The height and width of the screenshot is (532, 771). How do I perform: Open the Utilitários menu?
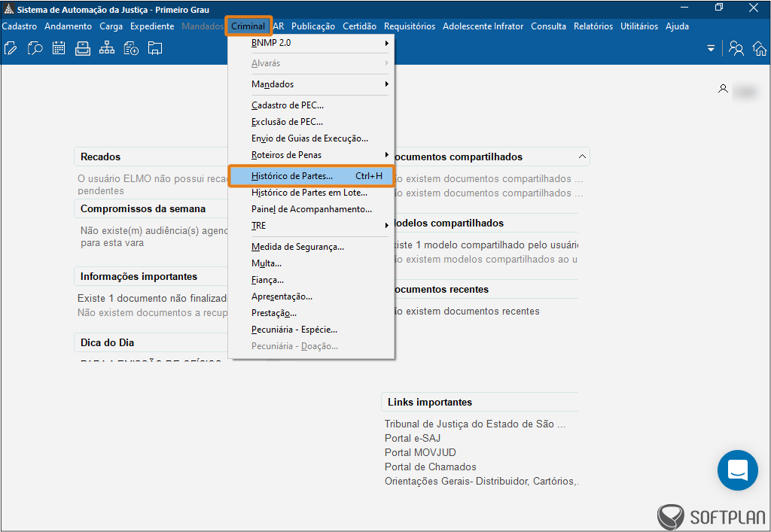tap(639, 26)
